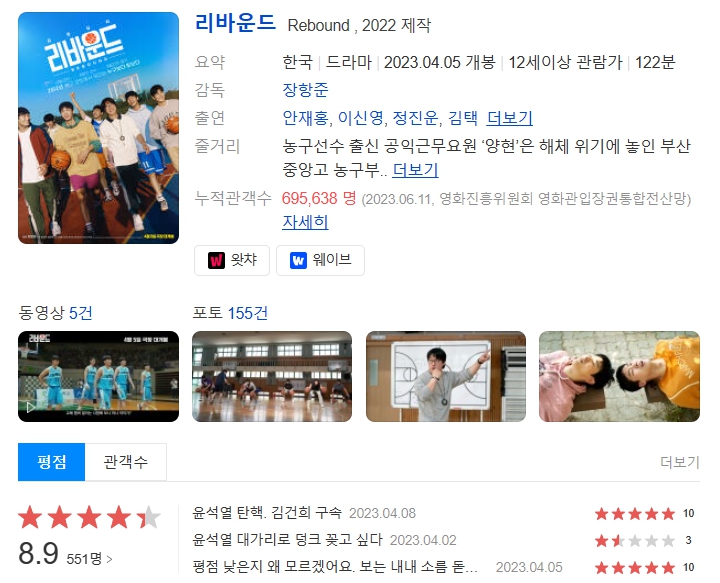Open director 장항준 link
The image size is (720, 583).
click(305, 90)
